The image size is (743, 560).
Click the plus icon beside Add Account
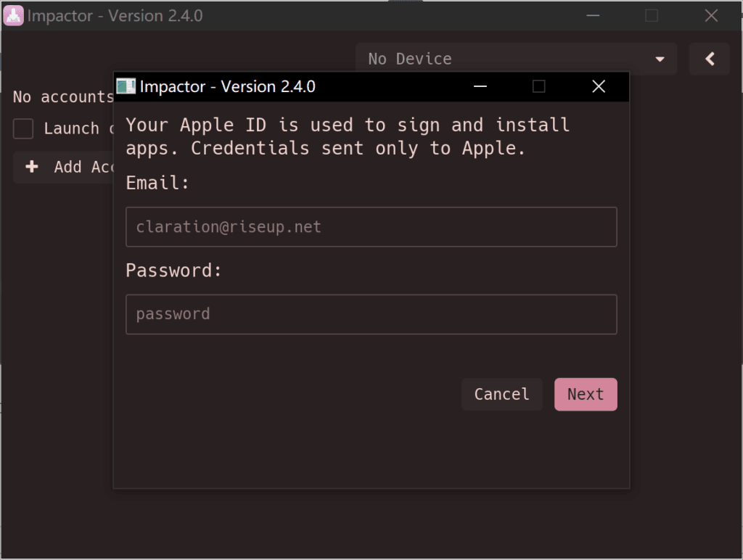[x=32, y=167]
